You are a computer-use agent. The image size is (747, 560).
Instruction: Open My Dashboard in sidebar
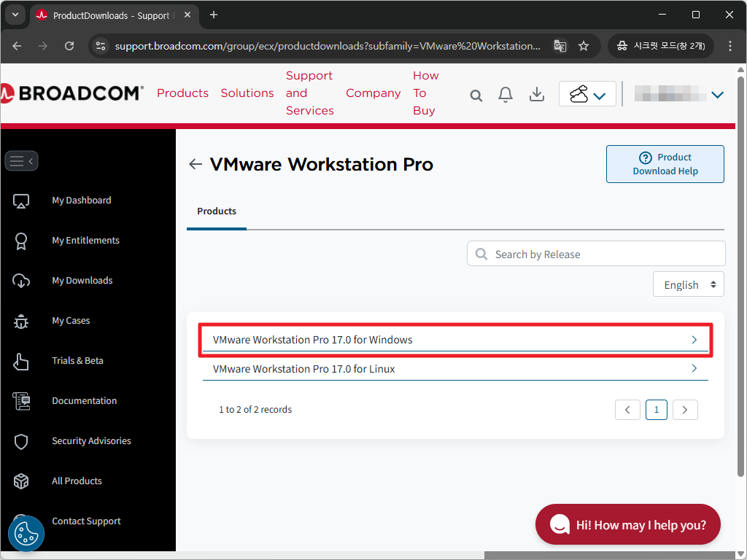tap(82, 201)
